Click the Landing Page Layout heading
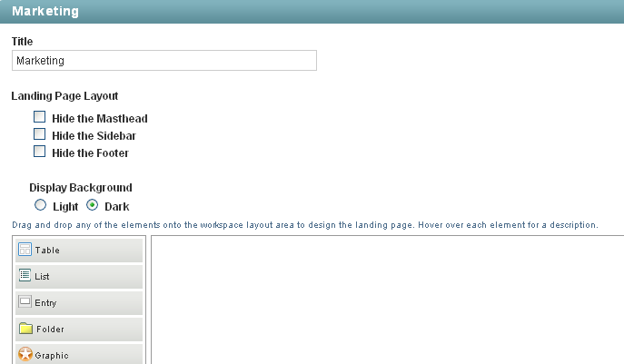This screenshot has width=624, height=364. [x=64, y=96]
